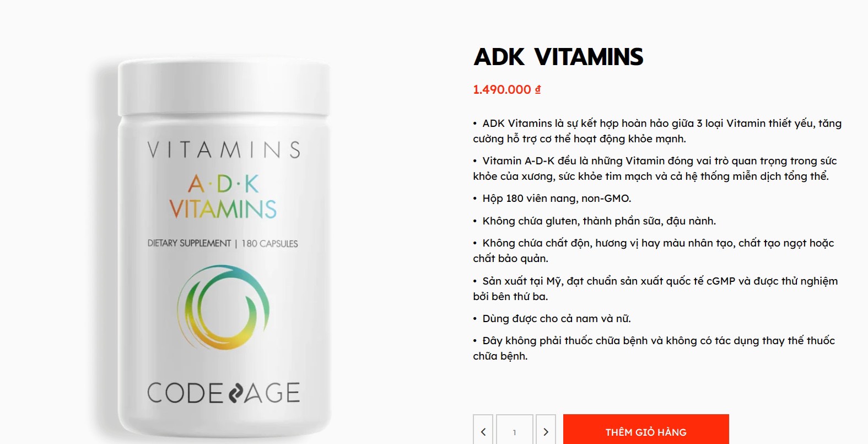Click the bullet about 3 loại Vitamin thiết yếu
This screenshot has width=868, height=444.
[x=657, y=131]
